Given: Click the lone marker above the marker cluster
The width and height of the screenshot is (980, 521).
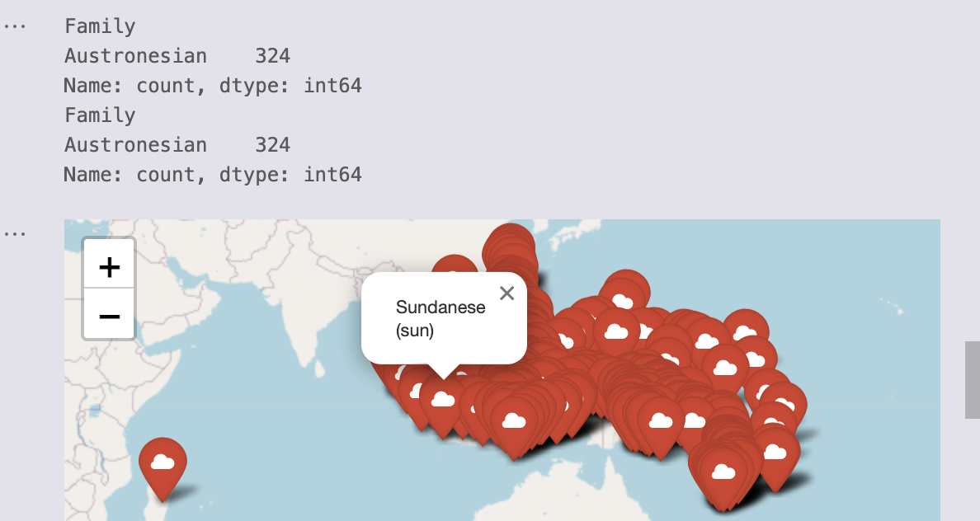Looking at the screenshot, I should [455, 268].
